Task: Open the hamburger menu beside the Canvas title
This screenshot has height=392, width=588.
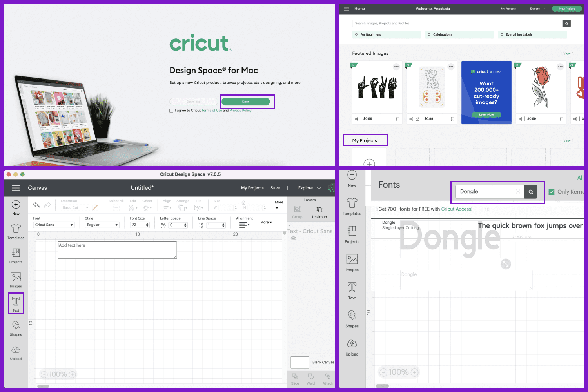Action: tap(16, 188)
